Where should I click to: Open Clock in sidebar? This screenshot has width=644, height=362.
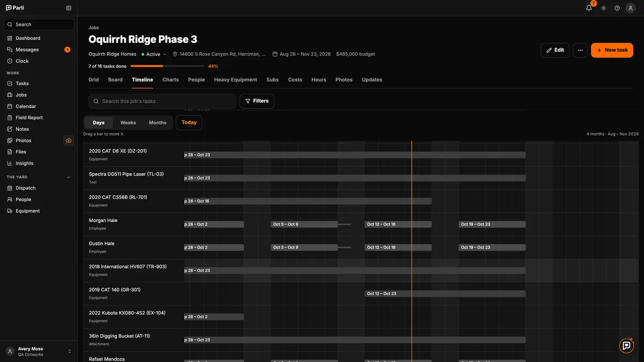tap(39, 61)
